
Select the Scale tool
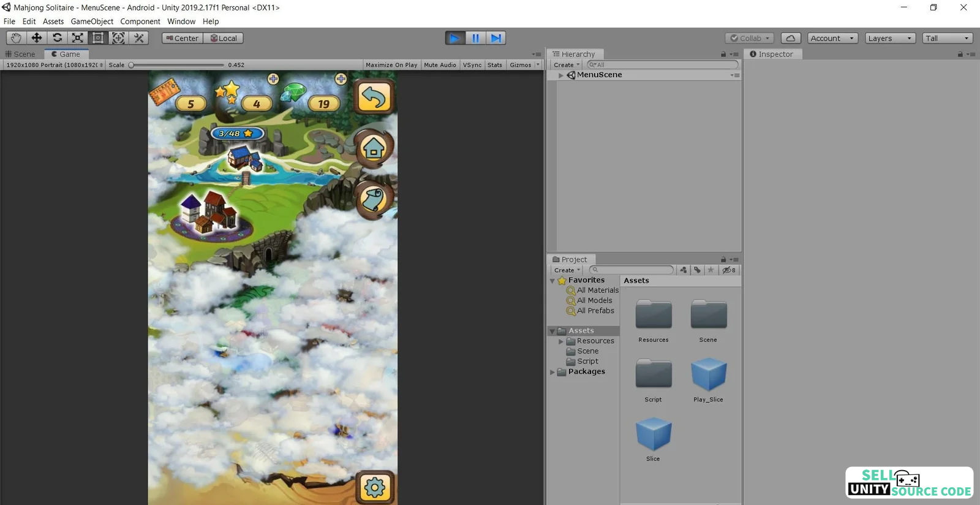coord(78,38)
